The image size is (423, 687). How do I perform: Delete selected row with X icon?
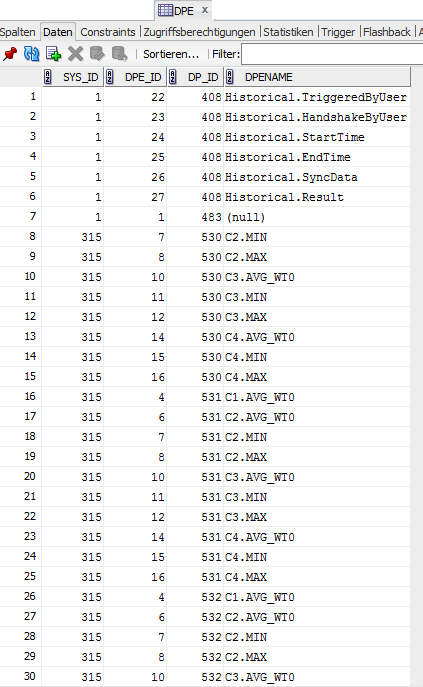75,54
